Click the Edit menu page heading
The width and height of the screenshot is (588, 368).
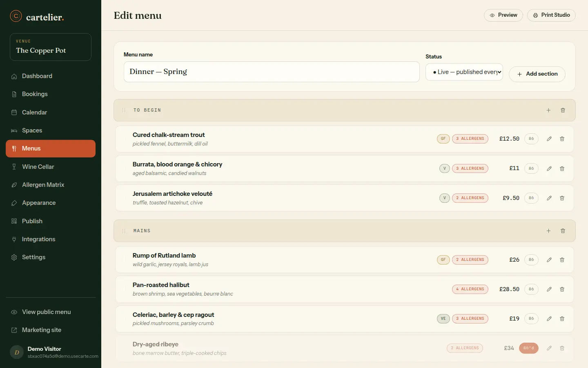click(x=138, y=16)
